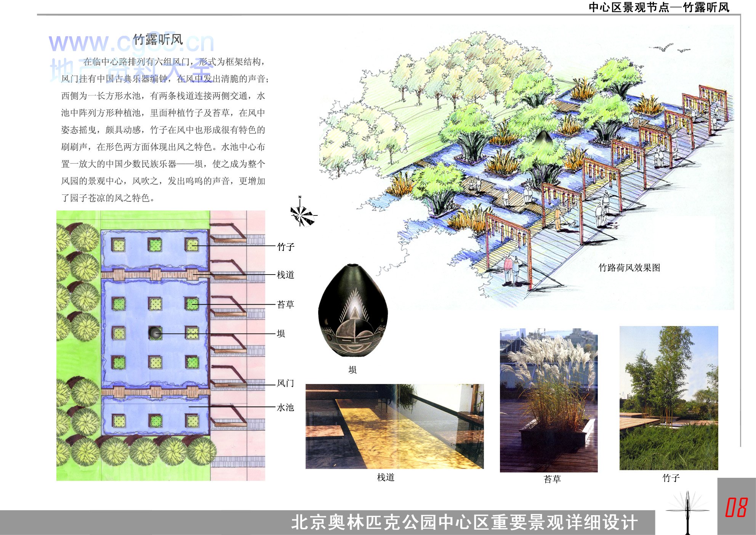Screen dimensions: 756x535
Task: Click the 苔草 label on plan legend
Action: click(285, 304)
